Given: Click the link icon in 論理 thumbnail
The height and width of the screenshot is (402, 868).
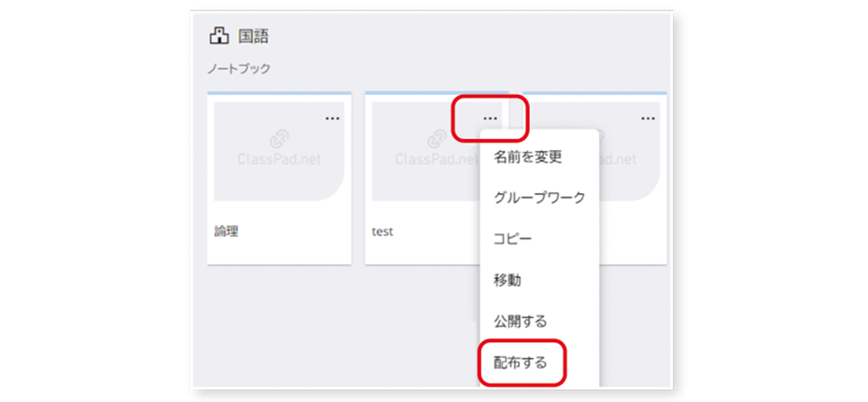Looking at the screenshot, I should click(279, 139).
